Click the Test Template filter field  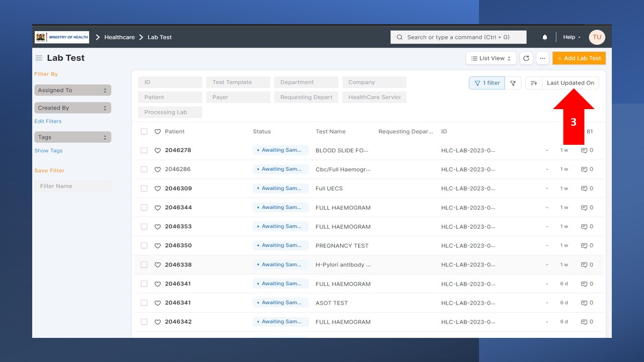238,82
